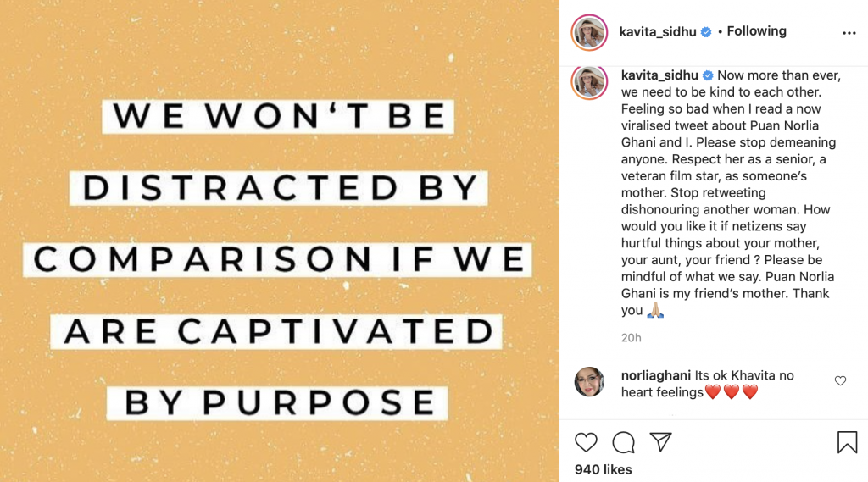Click verified badge beside header username
868x482 pixels.
(x=705, y=32)
